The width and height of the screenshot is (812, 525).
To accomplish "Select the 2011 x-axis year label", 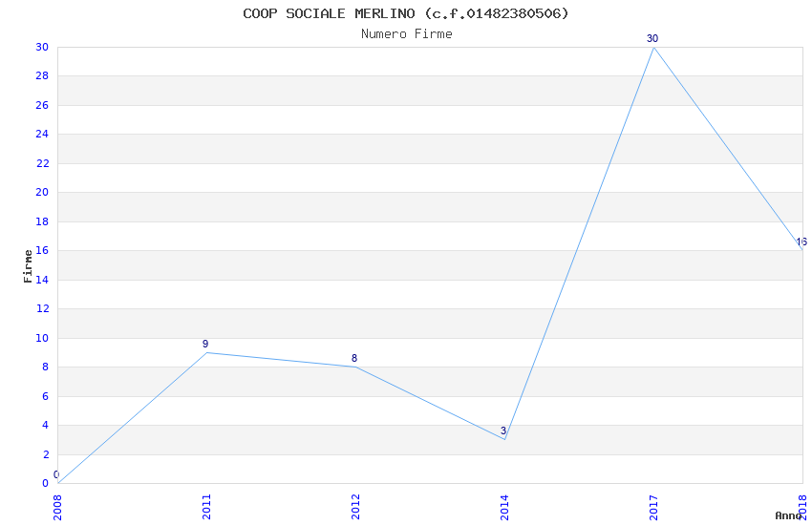I will tap(206, 507).
